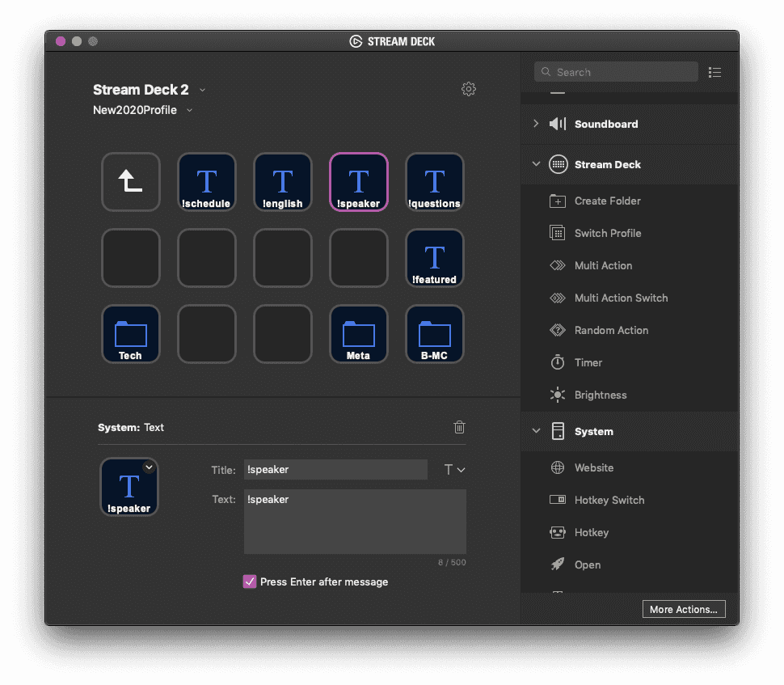Choose the Hotkey Switch action
The image size is (784, 685).
click(609, 500)
